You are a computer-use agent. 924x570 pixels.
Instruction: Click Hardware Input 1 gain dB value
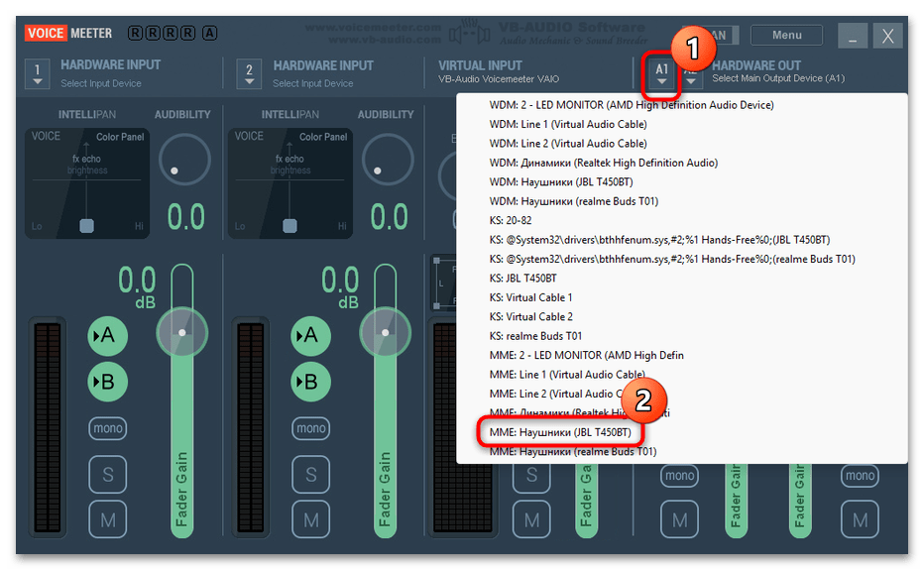[138, 287]
